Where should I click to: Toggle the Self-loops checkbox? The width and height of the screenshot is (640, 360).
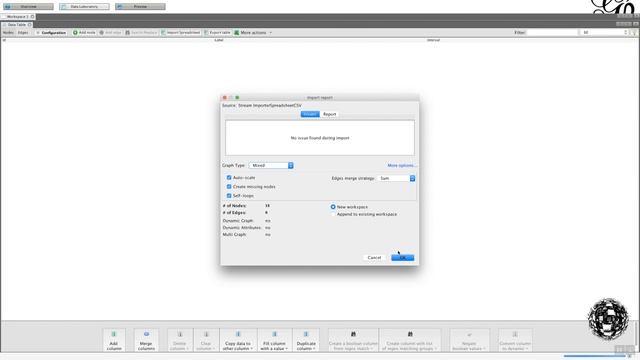click(x=229, y=196)
